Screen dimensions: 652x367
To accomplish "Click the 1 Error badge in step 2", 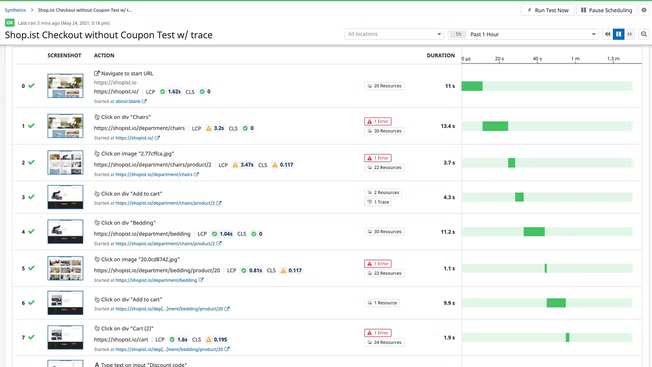I will coord(378,158).
